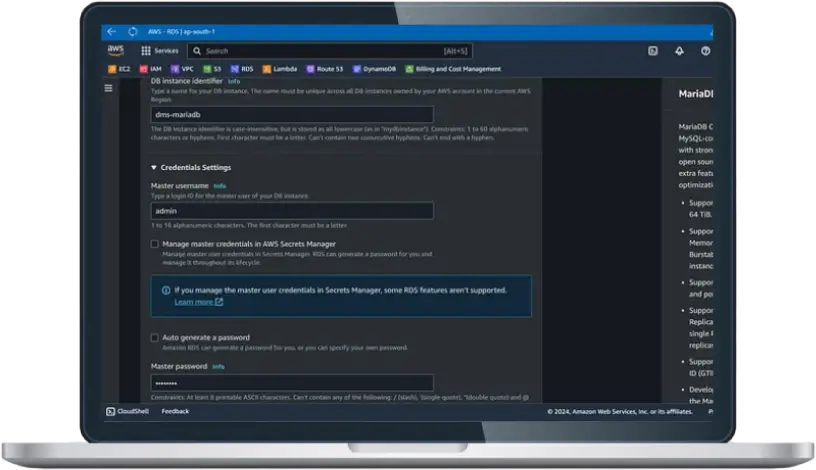This screenshot has height=470, width=816.
Task: Open the Billing and Cost Management shortcut
Action: tap(453, 69)
